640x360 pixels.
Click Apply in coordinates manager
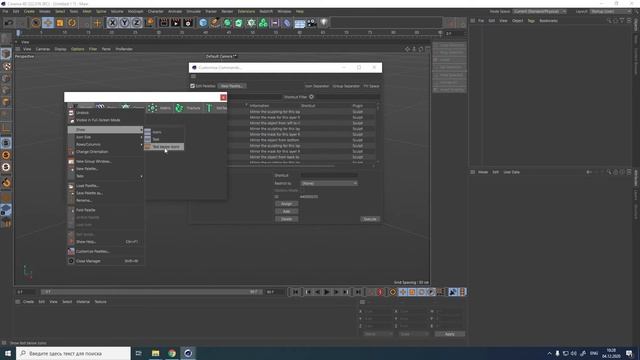point(449,334)
